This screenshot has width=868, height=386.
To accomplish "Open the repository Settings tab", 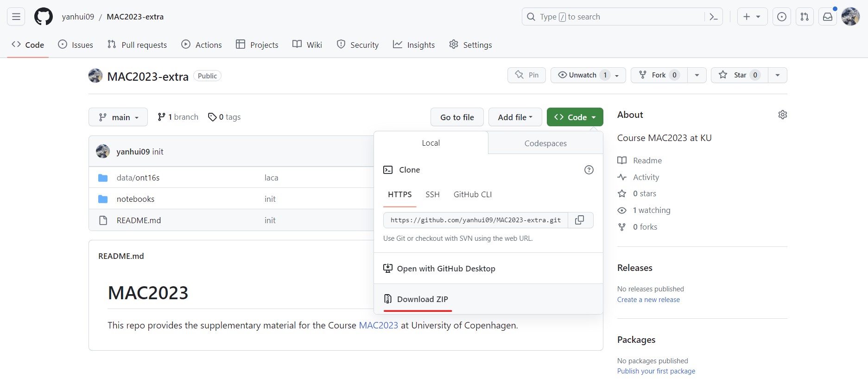I will (470, 45).
